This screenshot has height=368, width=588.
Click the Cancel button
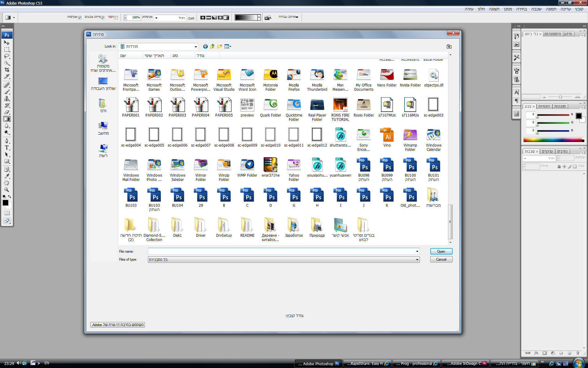[441, 259]
